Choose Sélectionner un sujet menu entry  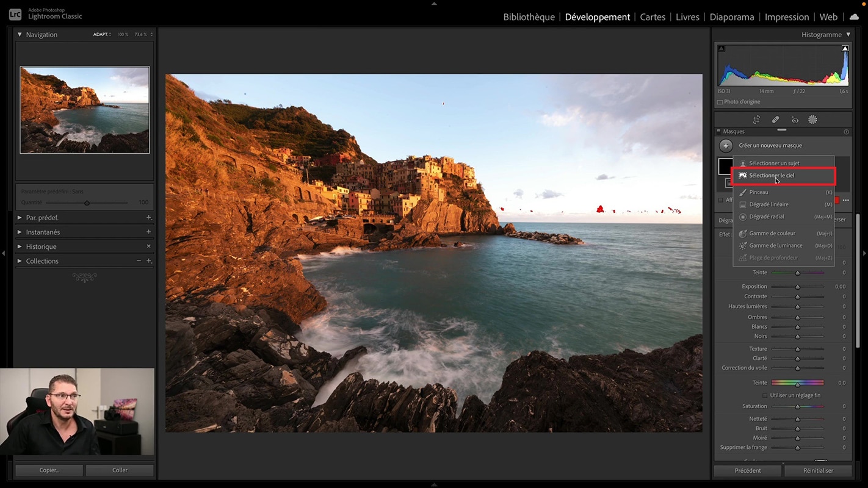click(784, 163)
